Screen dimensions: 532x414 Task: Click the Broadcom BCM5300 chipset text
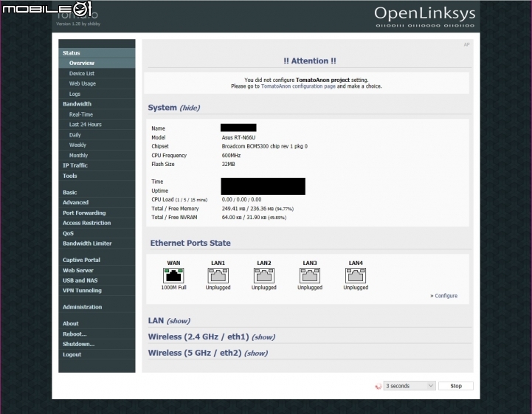tap(265, 146)
